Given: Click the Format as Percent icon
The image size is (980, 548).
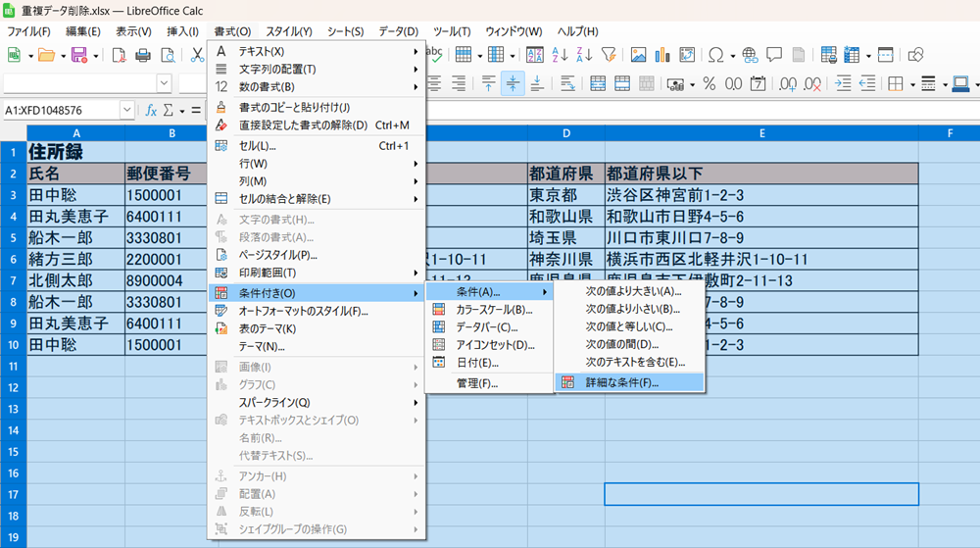Looking at the screenshot, I should click(709, 84).
